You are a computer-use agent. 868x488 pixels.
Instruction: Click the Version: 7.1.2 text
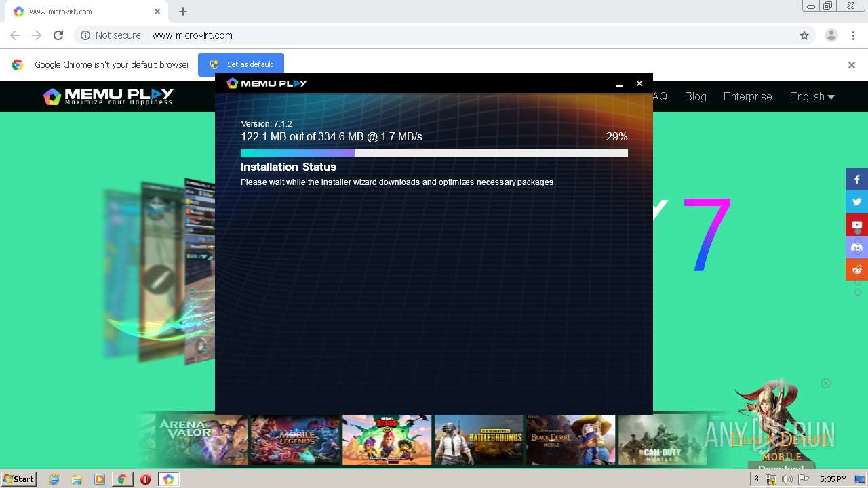(x=267, y=124)
